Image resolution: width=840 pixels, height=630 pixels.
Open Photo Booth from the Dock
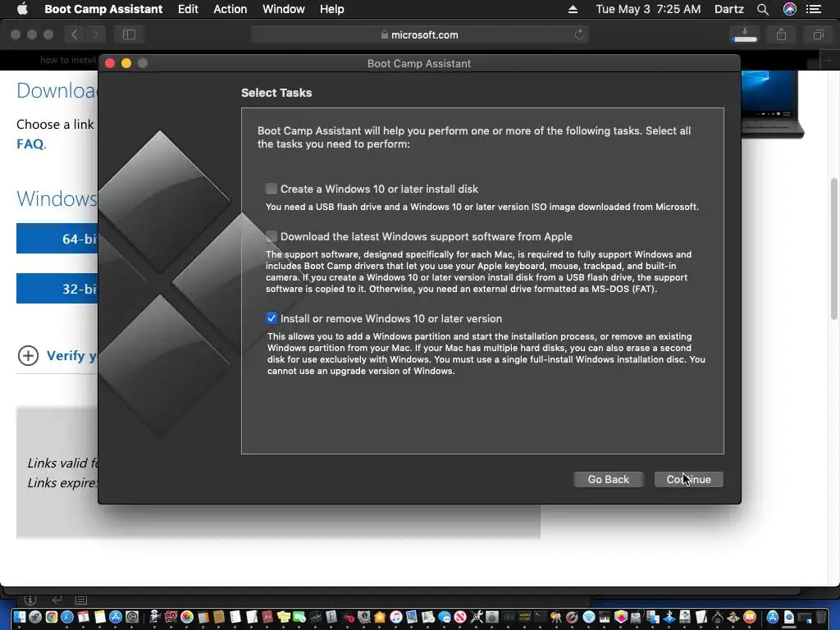point(171,617)
